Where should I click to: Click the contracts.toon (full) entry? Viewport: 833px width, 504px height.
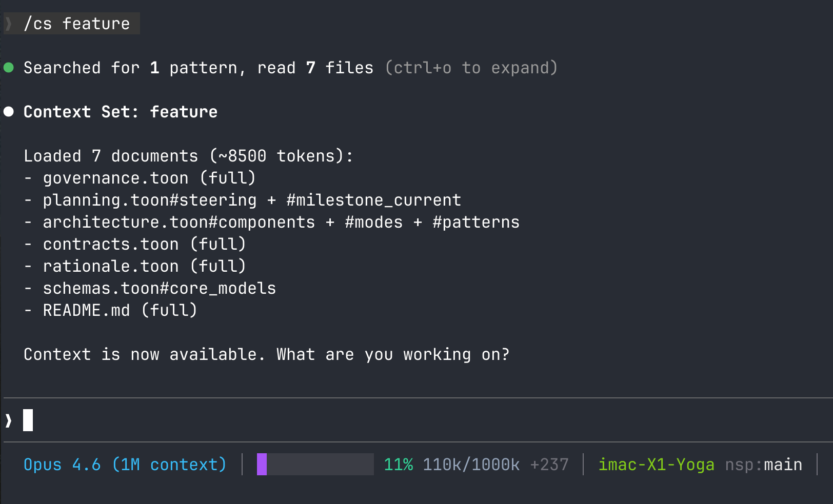point(144,244)
